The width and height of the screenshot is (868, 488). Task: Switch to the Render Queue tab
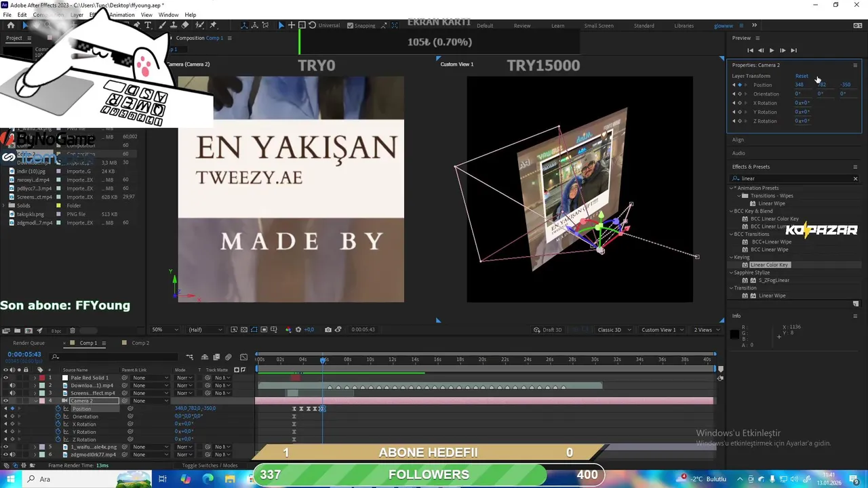[x=28, y=343]
